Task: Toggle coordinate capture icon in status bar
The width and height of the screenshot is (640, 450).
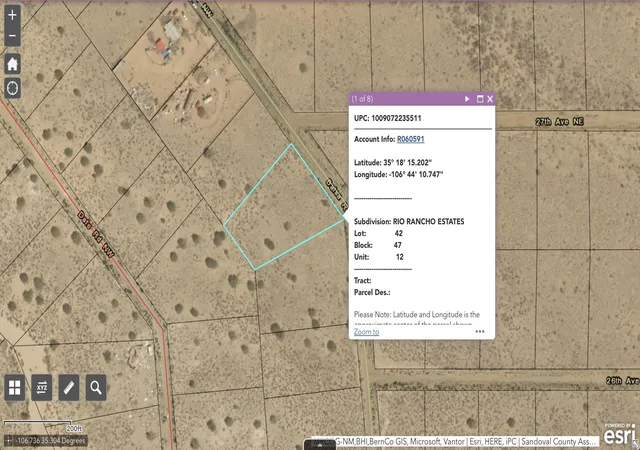Action: click(x=8, y=441)
